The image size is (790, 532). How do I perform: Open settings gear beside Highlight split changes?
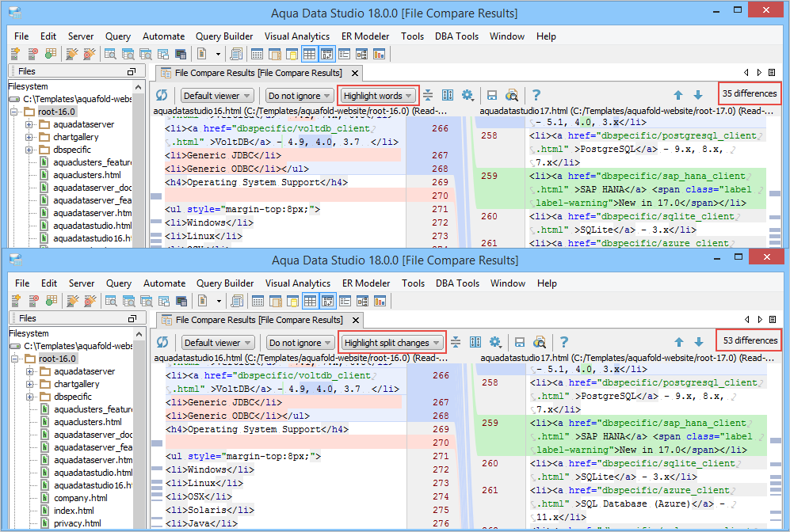(x=495, y=342)
